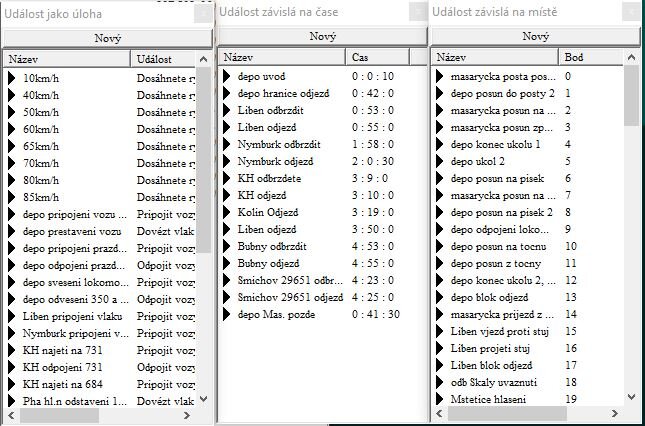Click the arrow icon beside Mstetice hlaseni
This screenshot has height=426, width=645.
(x=442, y=399)
